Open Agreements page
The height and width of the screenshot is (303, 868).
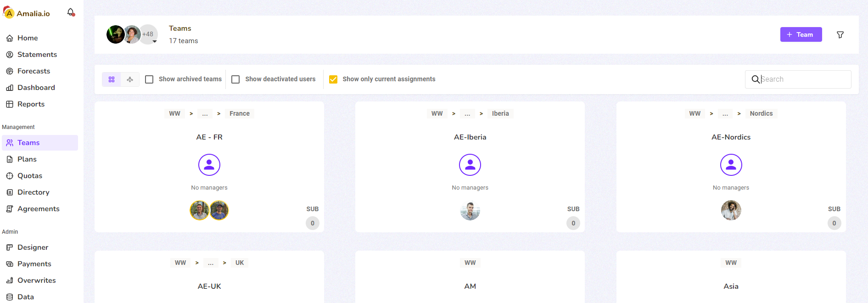tap(40, 209)
